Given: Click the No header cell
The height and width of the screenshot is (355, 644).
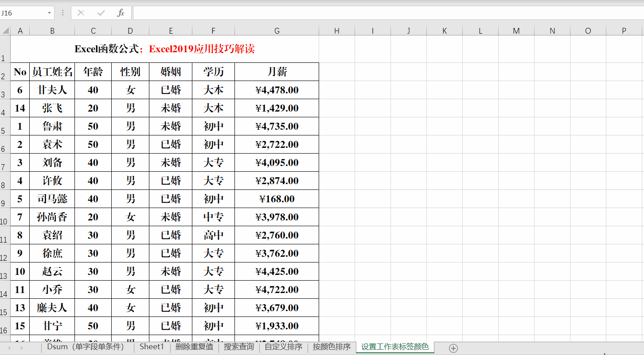Looking at the screenshot, I should (20, 72).
